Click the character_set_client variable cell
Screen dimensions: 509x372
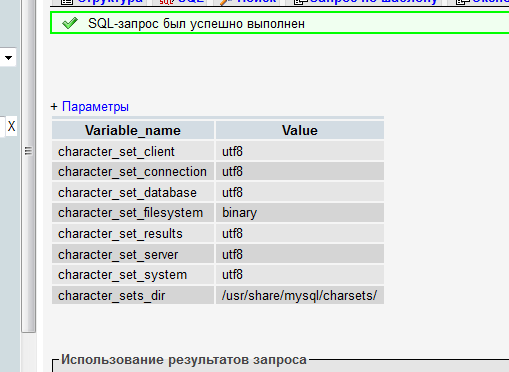[x=133, y=151]
